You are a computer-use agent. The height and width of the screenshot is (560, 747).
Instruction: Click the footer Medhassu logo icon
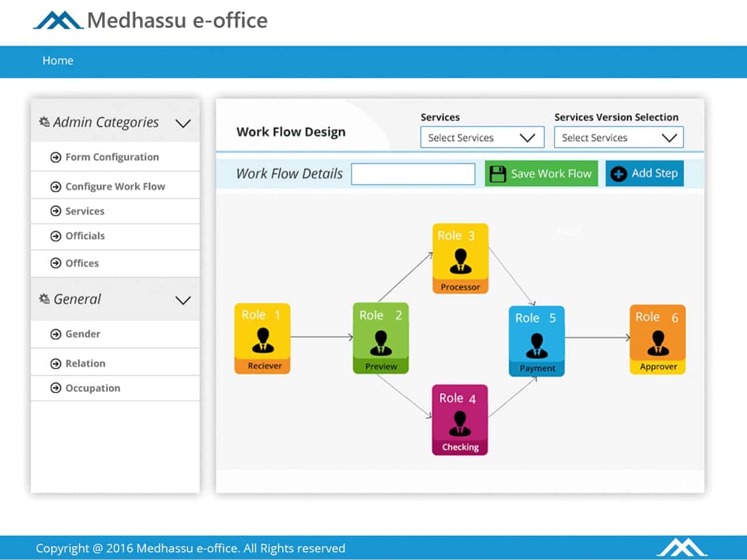tap(682, 547)
